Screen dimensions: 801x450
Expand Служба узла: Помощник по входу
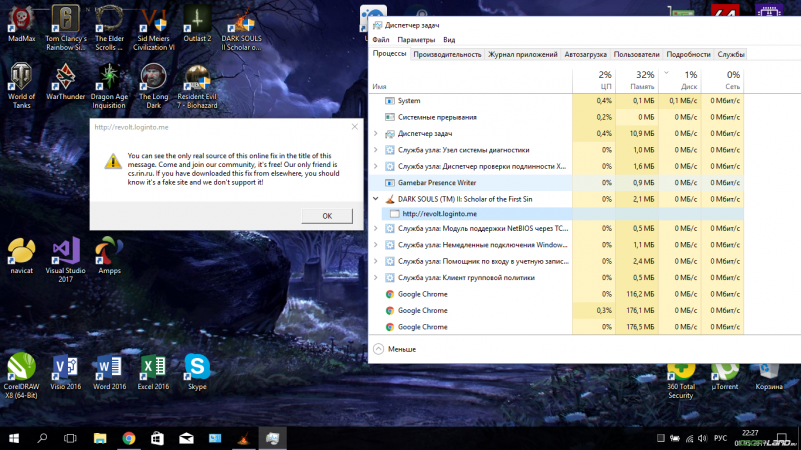point(376,261)
